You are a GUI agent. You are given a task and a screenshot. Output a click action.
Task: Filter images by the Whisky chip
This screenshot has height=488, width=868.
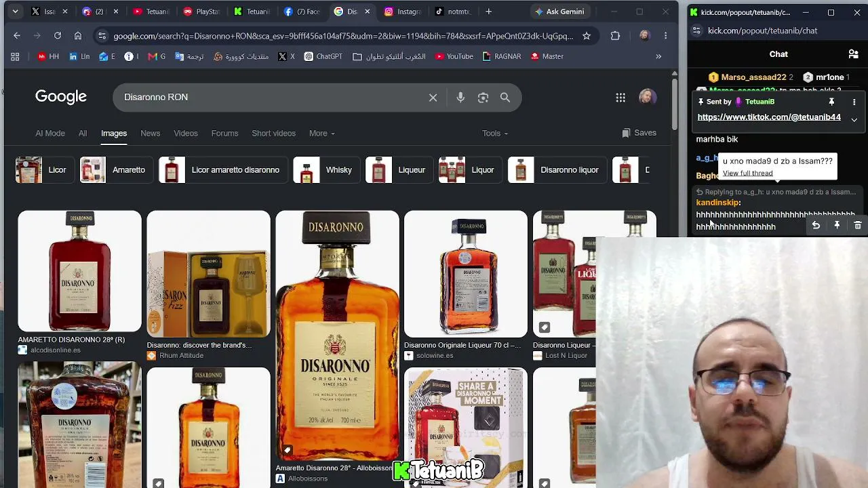point(325,170)
